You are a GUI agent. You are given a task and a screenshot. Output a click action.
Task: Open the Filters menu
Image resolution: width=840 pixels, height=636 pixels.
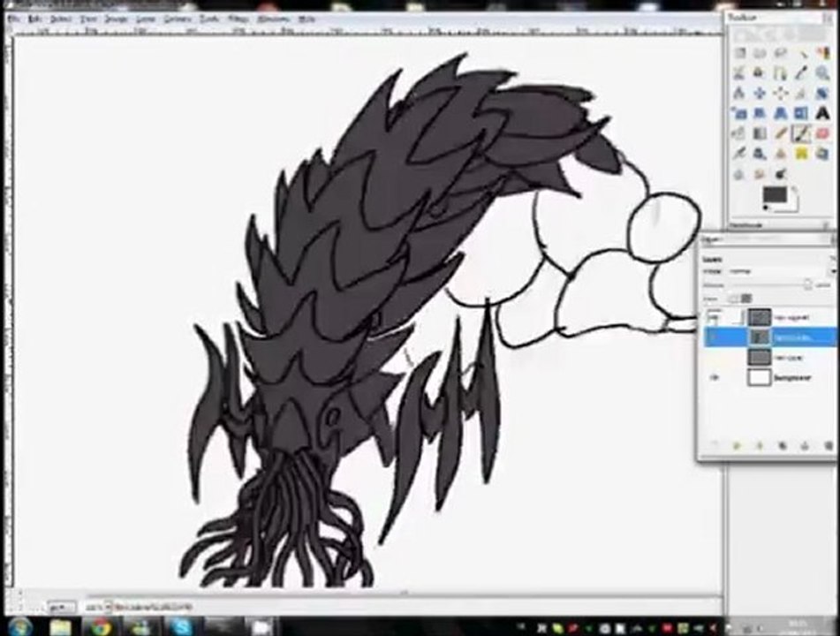click(x=238, y=19)
